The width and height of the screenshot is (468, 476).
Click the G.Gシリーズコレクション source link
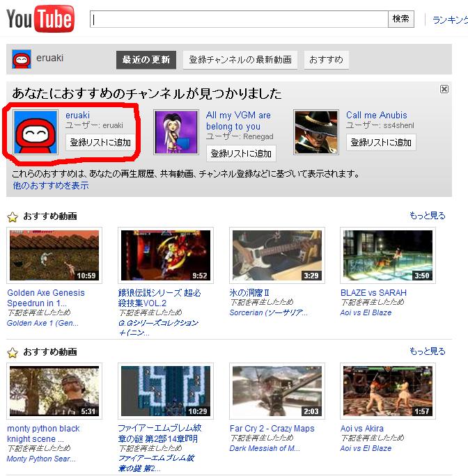click(x=159, y=328)
